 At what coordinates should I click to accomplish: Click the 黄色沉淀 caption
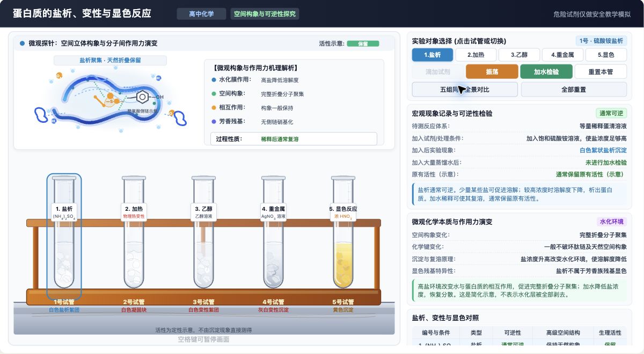click(343, 310)
